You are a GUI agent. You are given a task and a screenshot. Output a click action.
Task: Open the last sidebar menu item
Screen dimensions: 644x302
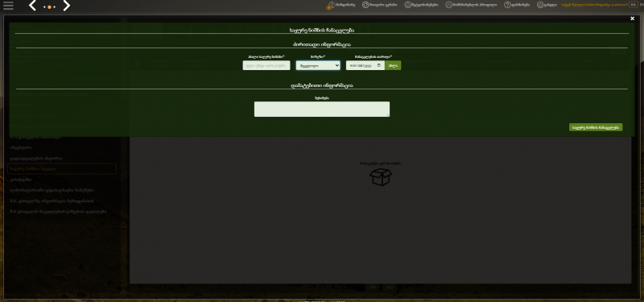(x=59, y=212)
